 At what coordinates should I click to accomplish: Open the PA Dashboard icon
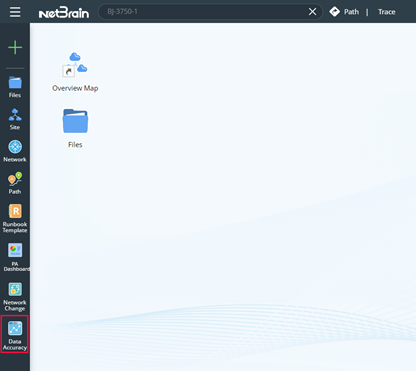pyautogui.click(x=15, y=257)
